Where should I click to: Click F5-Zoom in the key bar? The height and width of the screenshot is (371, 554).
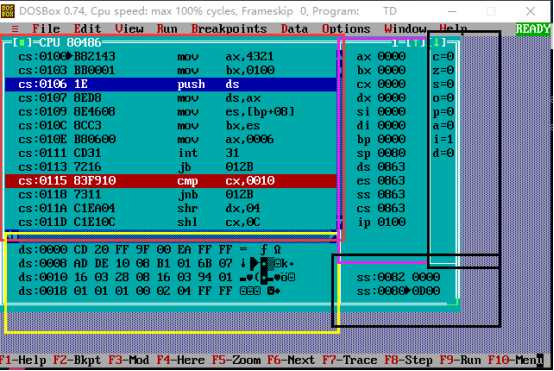(236, 360)
